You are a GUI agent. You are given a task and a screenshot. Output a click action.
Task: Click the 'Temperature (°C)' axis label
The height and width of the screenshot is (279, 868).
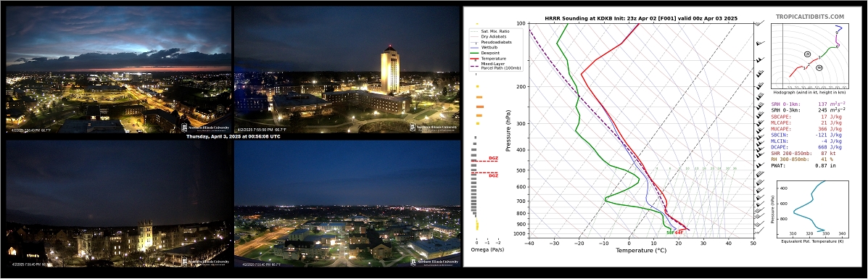pyautogui.click(x=641, y=250)
